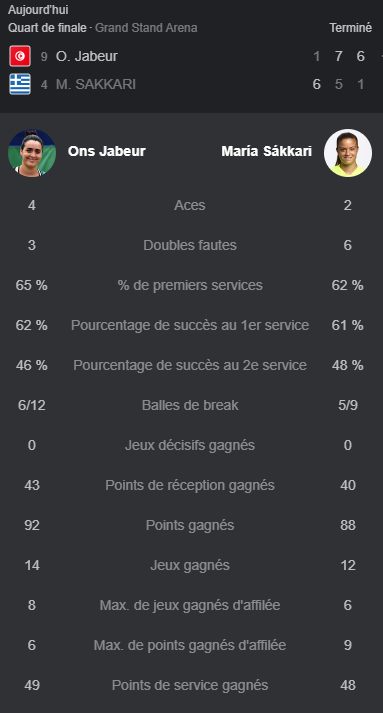Click the Points gagnés label
The image size is (383, 713).
pos(190,525)
